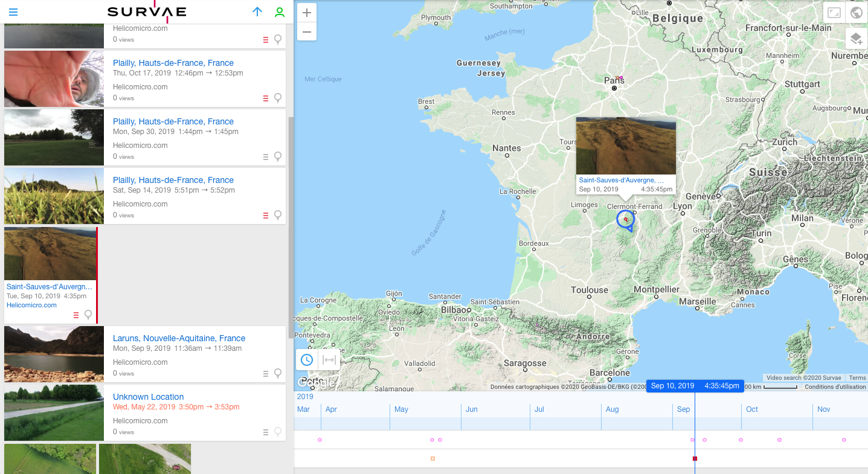Image resolution: width=868 pixels, height=474 pixels.
Task: Open details menu for Unknown Location video
Action: point(265,432)
